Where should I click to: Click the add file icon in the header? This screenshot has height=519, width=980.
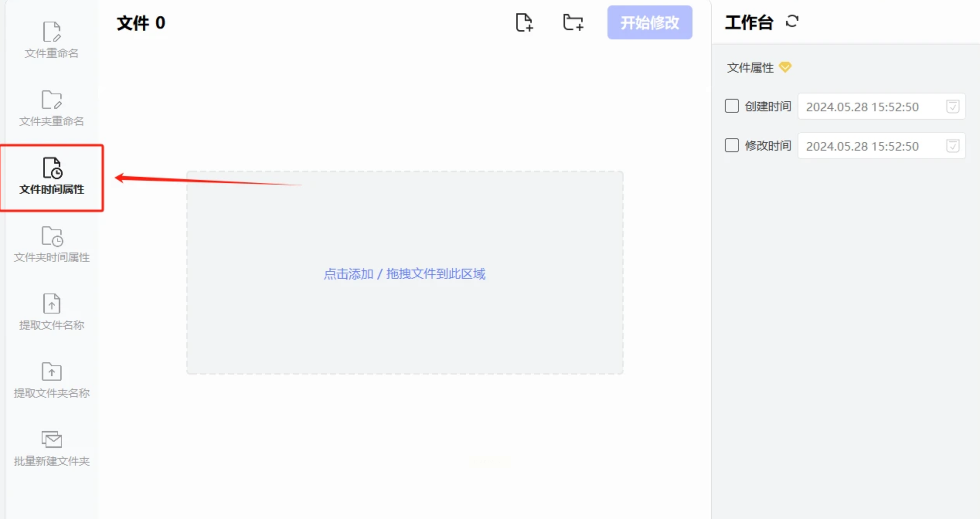(524, 22)
